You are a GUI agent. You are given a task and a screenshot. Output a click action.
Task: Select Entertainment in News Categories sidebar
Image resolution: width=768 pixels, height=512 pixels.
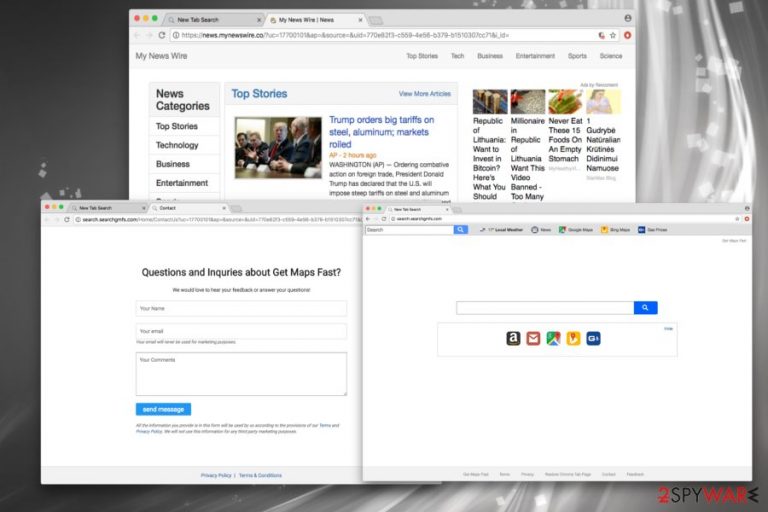click(185, 183)
